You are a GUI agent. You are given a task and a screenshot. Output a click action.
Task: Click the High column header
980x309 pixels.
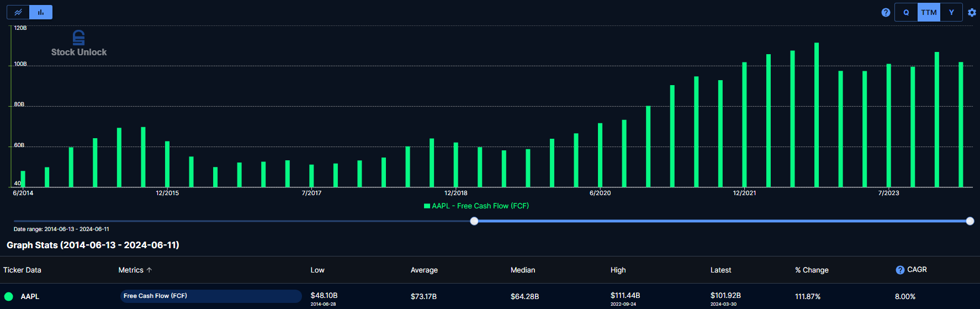(x=618, y=270)
